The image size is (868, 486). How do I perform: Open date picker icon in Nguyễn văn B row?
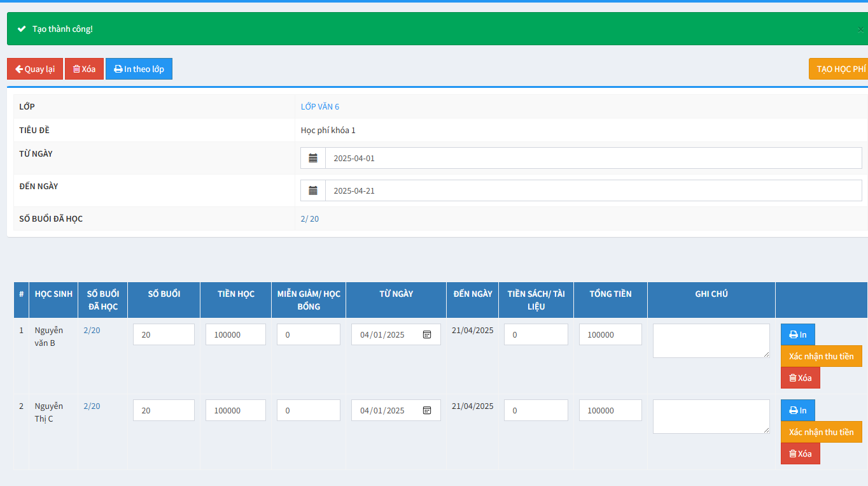[427, 334]
